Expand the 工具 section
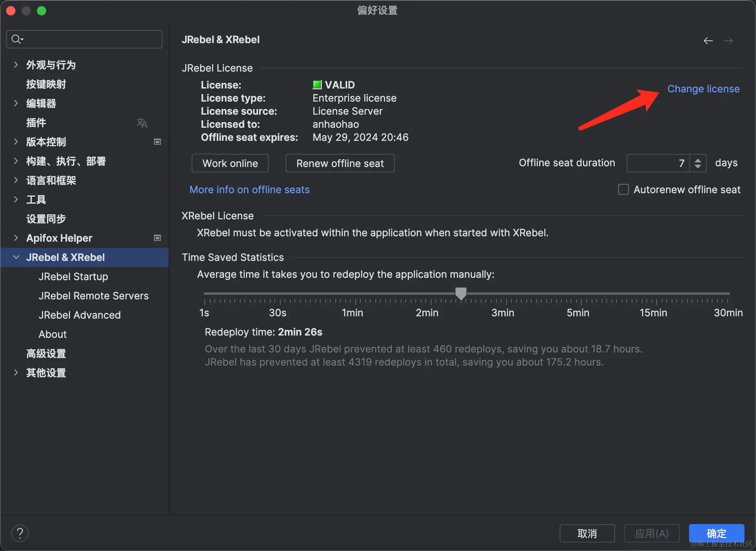Viewport: 756px width, 551px height. point(16,199)
